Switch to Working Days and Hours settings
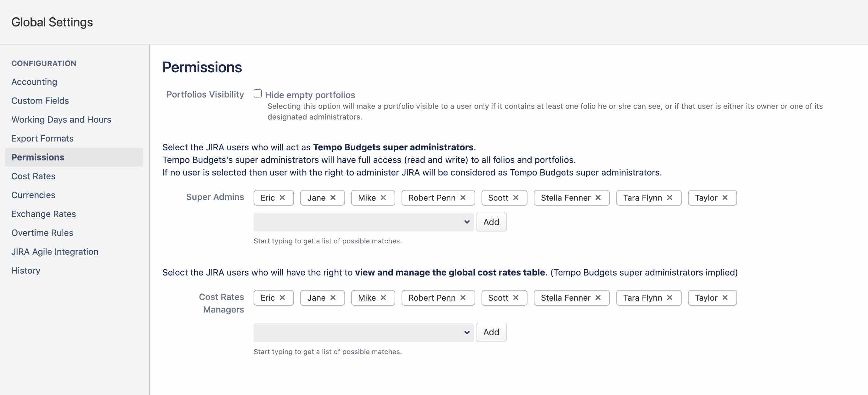This screenshot has width=868, height=395. click(61, 119)
